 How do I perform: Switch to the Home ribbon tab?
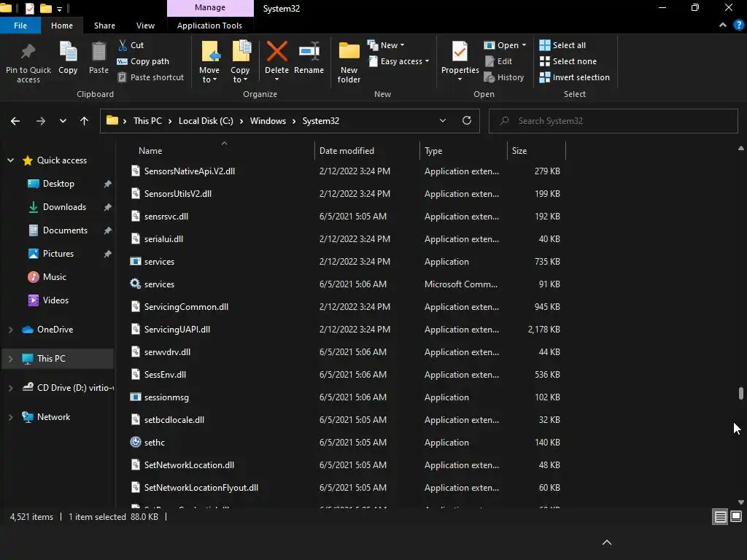(62, 26)
